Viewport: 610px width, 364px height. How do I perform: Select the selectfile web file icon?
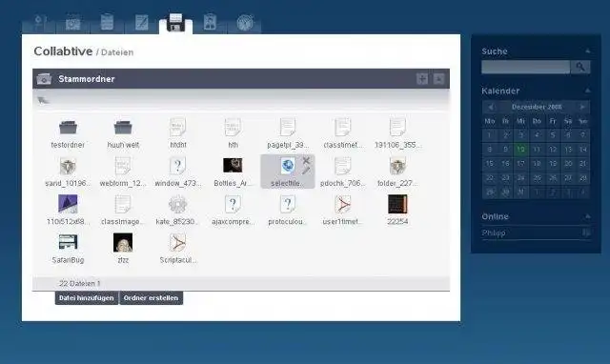pyautogui.click(x=288, y=166)
